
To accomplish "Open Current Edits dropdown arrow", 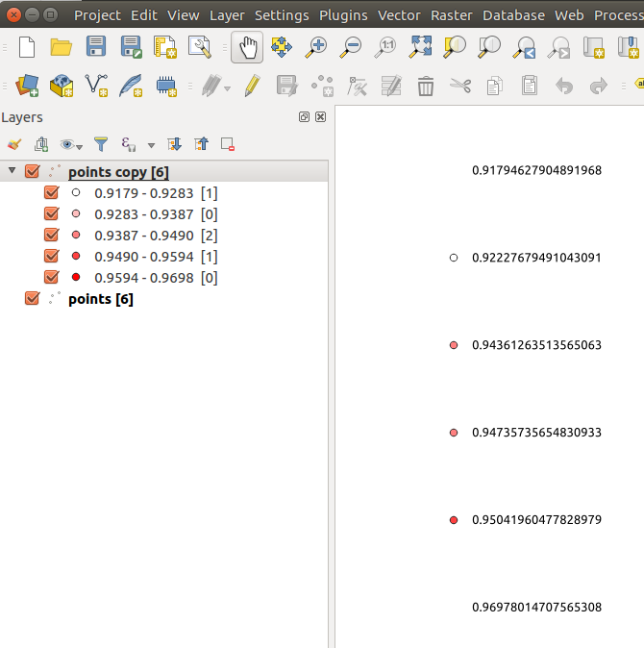I will pos(227,88).
